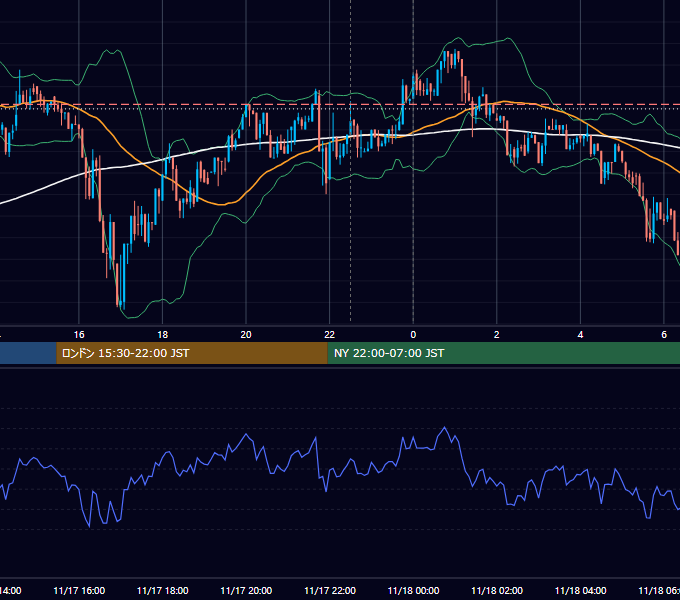
Task: Click the 11/17 20:00 label on the lower time axis
Action: coord(246,591)
